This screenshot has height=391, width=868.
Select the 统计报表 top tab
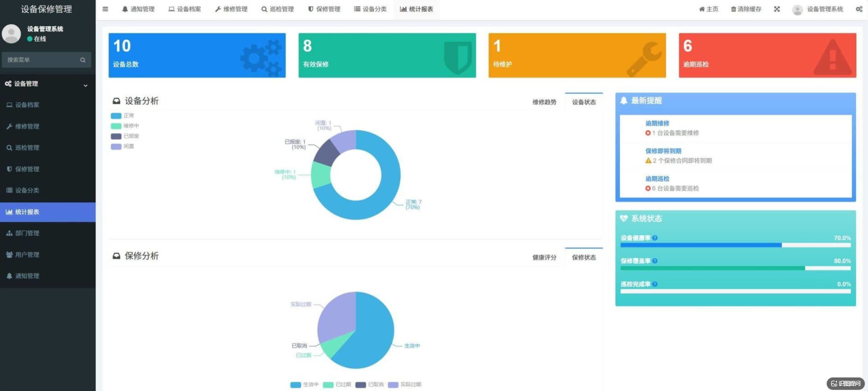(416, 9)
